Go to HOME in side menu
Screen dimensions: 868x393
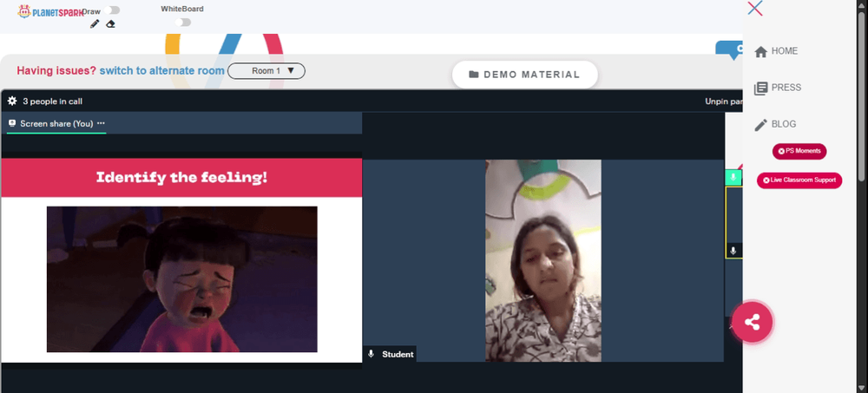[x=785, y=51]
